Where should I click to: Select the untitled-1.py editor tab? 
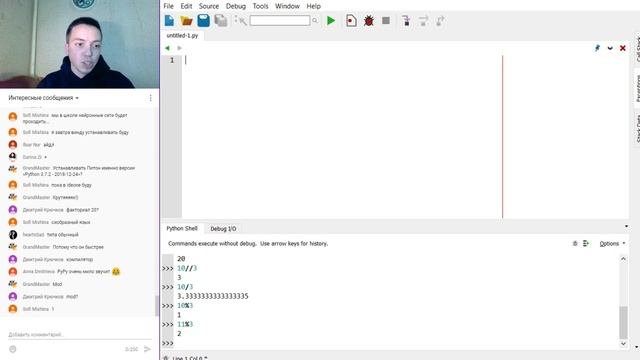pos(182,36)
